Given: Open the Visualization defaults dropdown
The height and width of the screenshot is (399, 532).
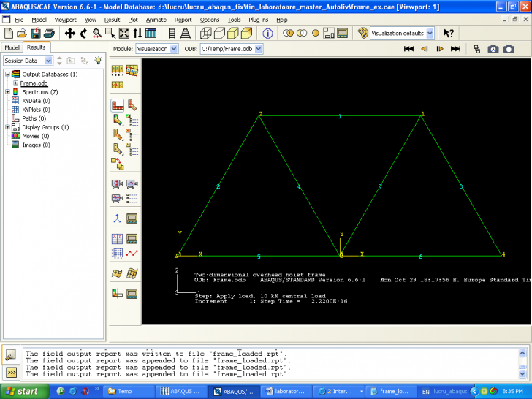Looking at the screenshot, I should pyautogui.click(x=429, y=34).
